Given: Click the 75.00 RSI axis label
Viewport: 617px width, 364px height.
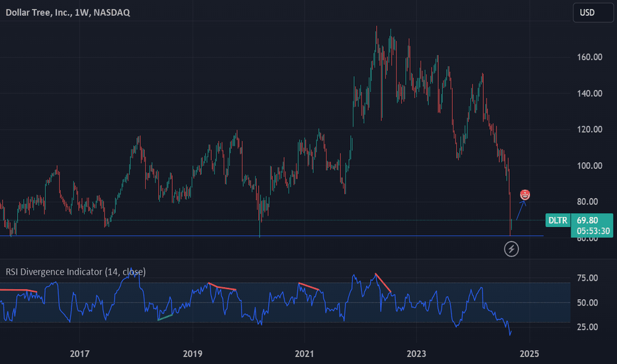Looking at the screenshot, I should (587, 278).
